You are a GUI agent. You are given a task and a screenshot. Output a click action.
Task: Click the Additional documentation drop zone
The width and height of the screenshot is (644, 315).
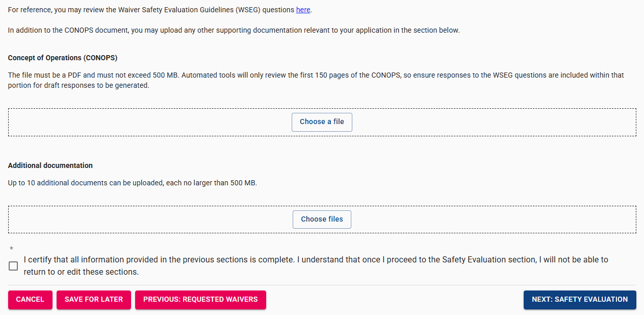[x=153, y=220]
